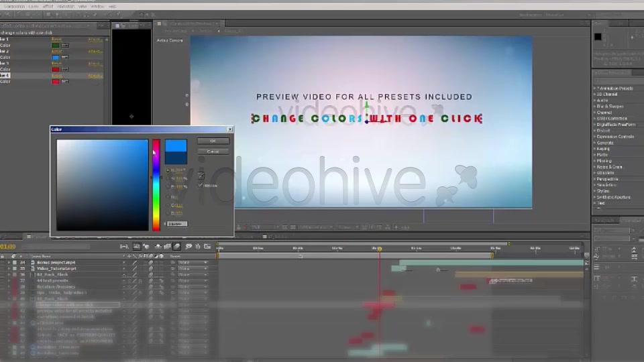The image size is (644, 362).
Task: Pick color with eyedropper beside the green swatch
Action: coord(64,45)
